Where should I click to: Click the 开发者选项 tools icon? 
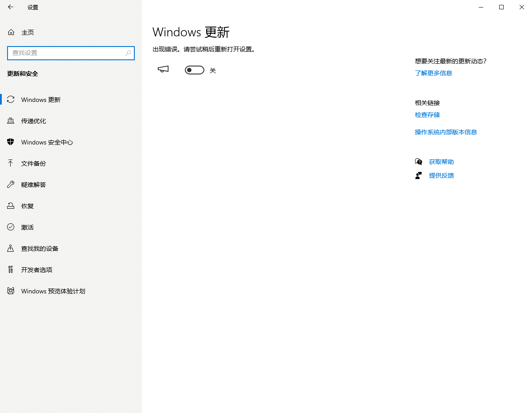[11, 270]
